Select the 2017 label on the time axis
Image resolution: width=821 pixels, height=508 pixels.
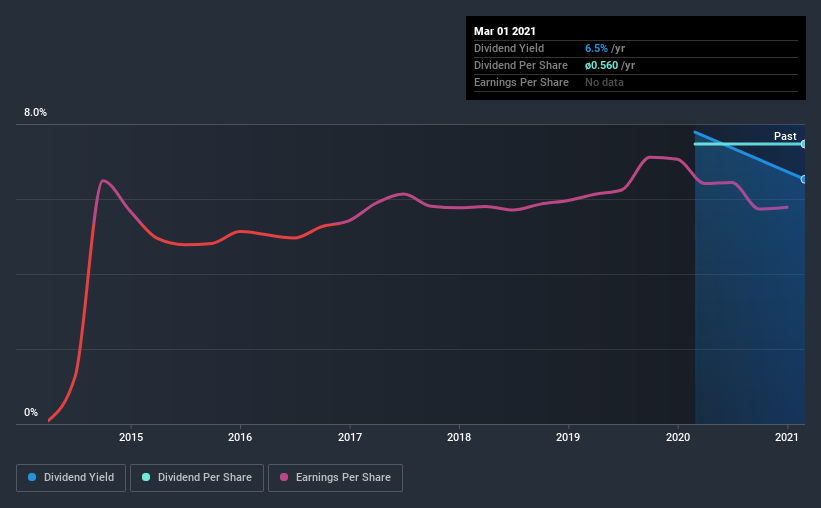[350, 437]
